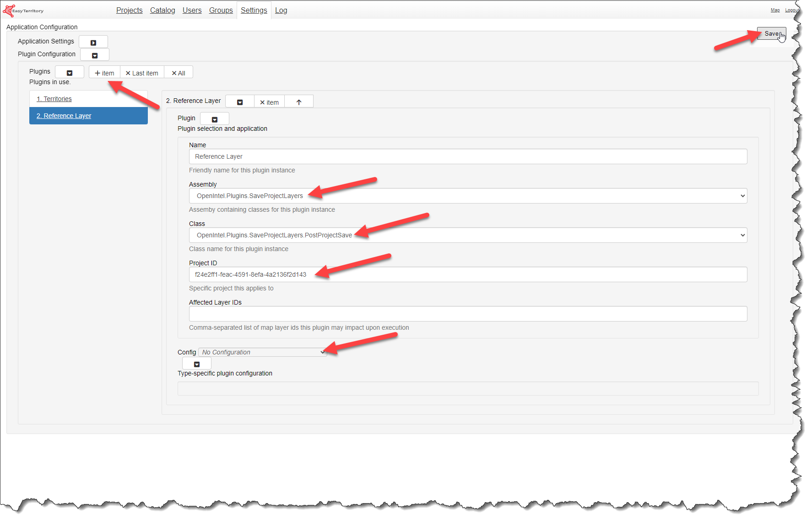The height and width of the screenshot is (520, 812).
Task: Collapse the Plugin Configuration section arrow
Action: (94, 54)
